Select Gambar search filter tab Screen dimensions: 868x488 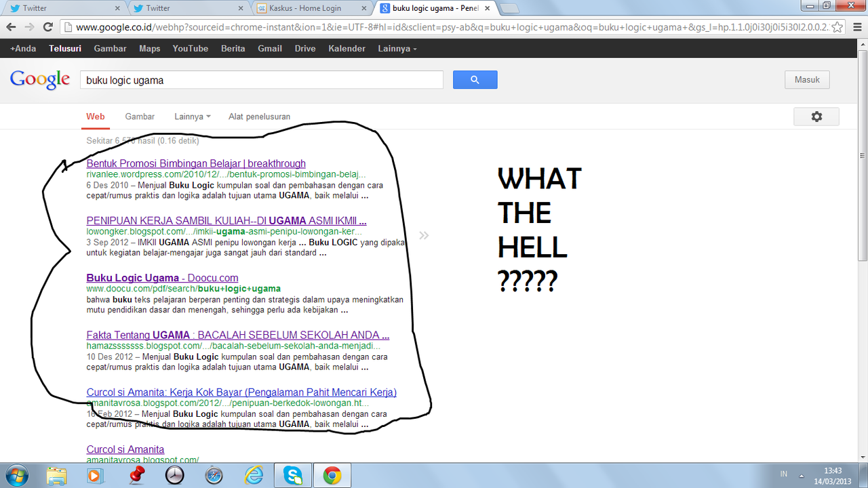point(140,117)
